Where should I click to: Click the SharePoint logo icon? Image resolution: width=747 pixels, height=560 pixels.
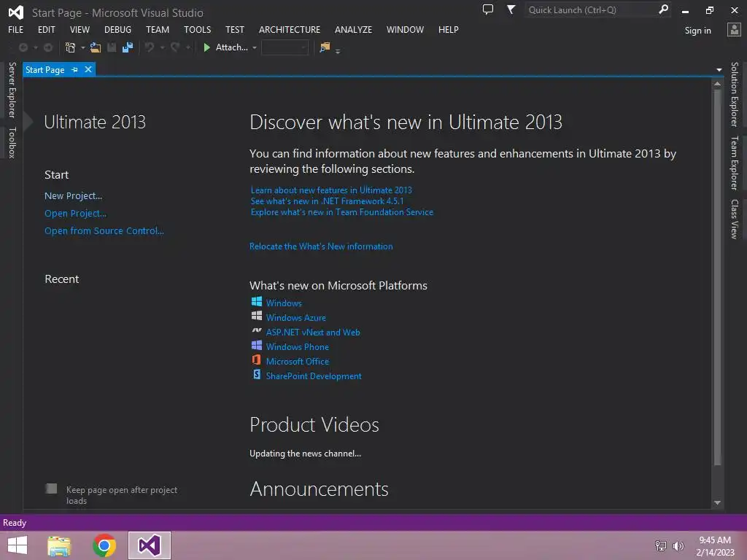click(x=257, y=374)
